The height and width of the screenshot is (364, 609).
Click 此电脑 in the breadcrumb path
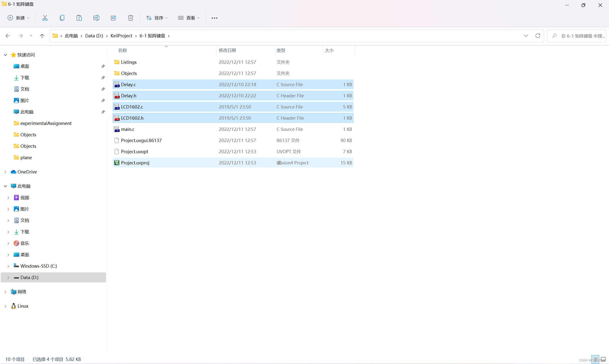(71, 36)
